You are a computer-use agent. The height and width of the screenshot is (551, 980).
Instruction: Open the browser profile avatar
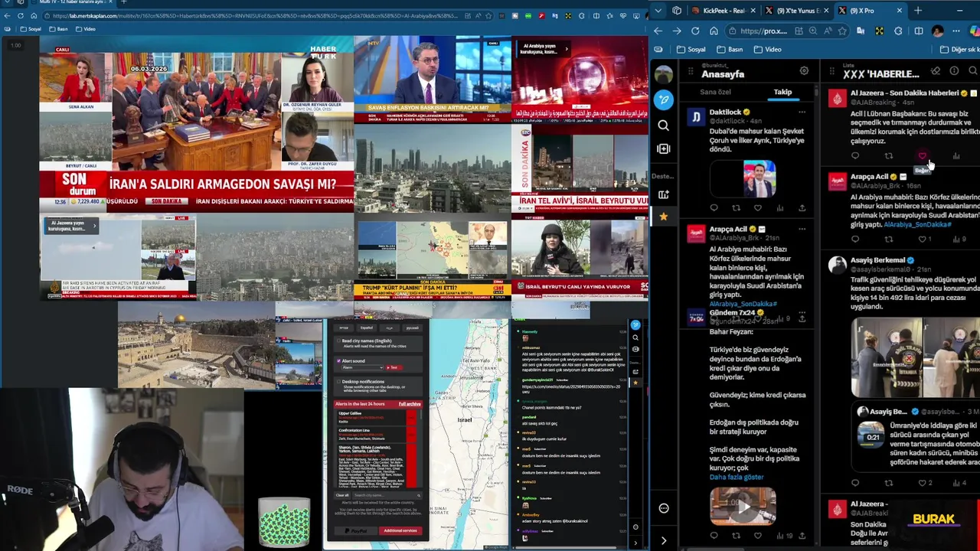[x=938, y=31]
